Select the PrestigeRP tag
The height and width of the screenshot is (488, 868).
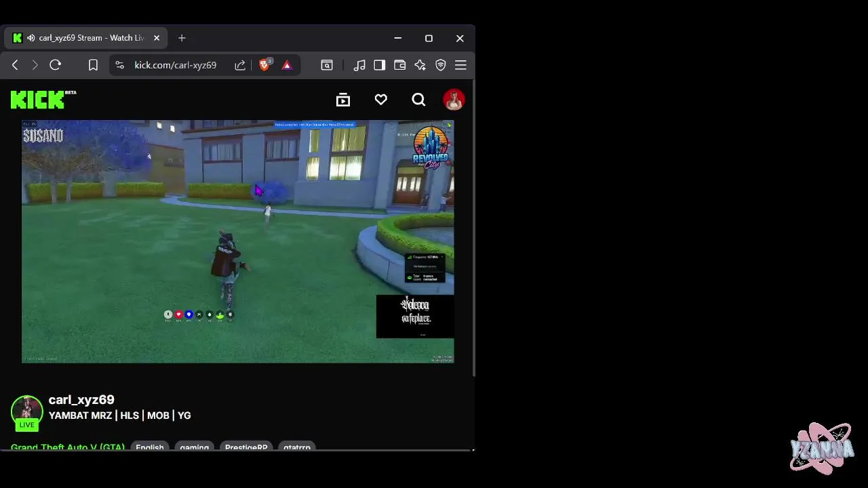(246, 447)
